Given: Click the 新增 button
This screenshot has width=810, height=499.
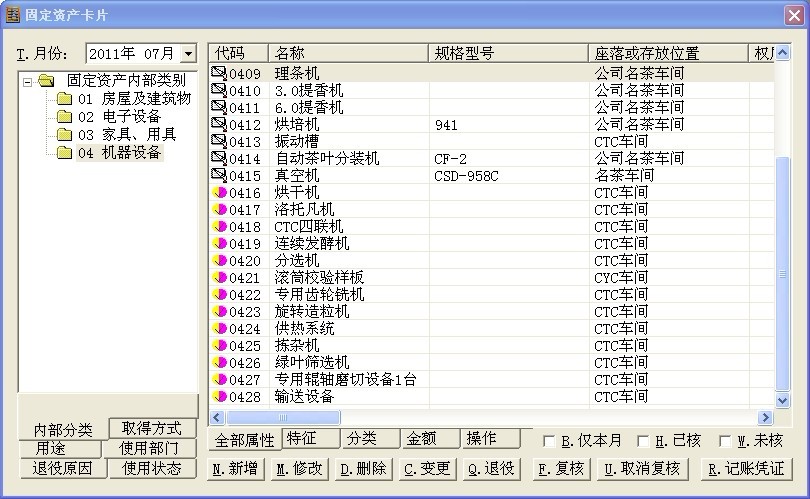Looking at the screenshot, I should (235, 469).
